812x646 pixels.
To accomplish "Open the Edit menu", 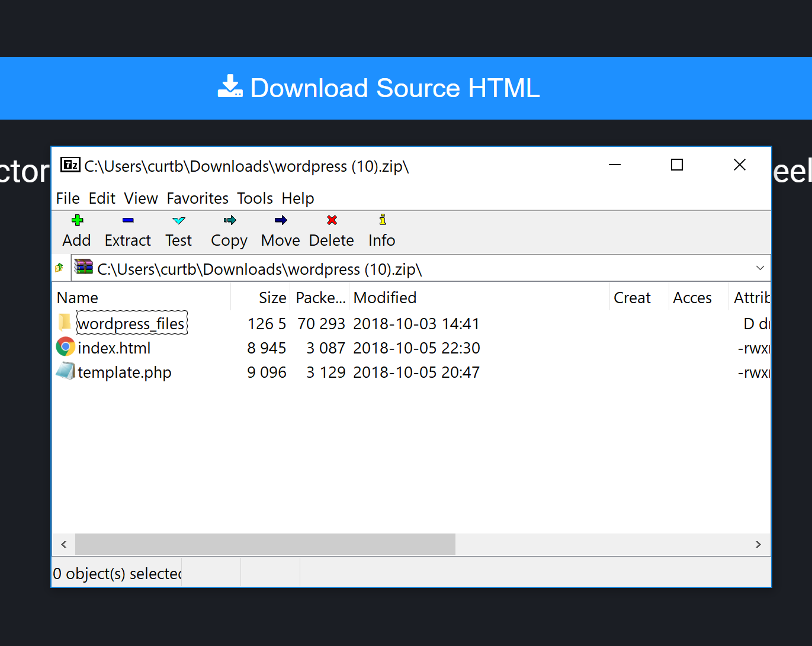I will tap(102, 198).
